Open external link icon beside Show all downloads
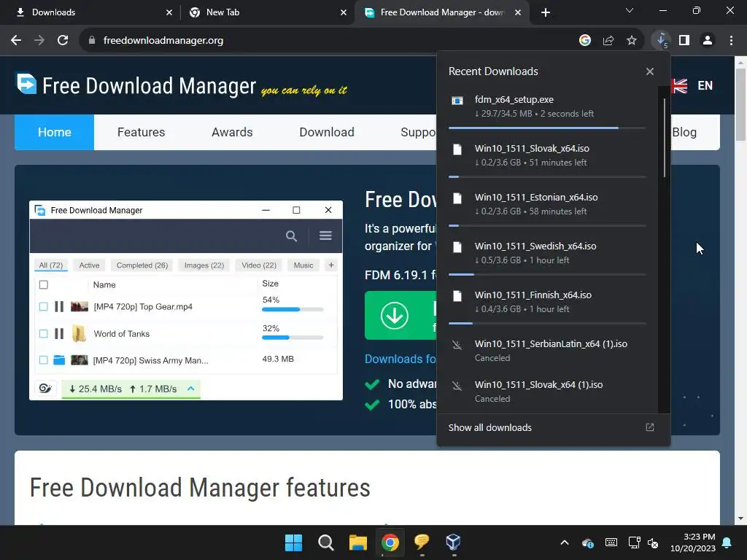The width and height of the screenshot is (747, 560). point(650,427)
